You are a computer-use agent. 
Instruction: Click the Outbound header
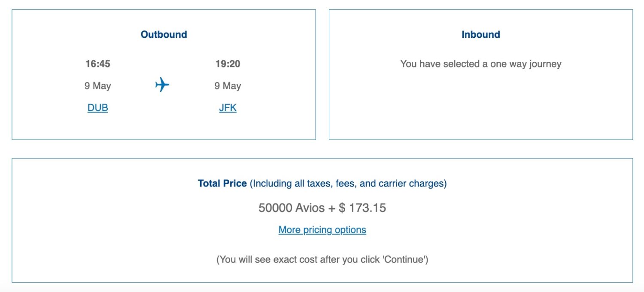[x=163, y=34]
